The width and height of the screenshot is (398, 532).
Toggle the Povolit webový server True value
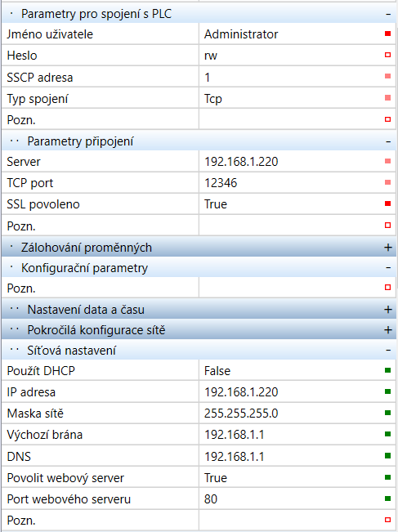click(x=291, y=478)
